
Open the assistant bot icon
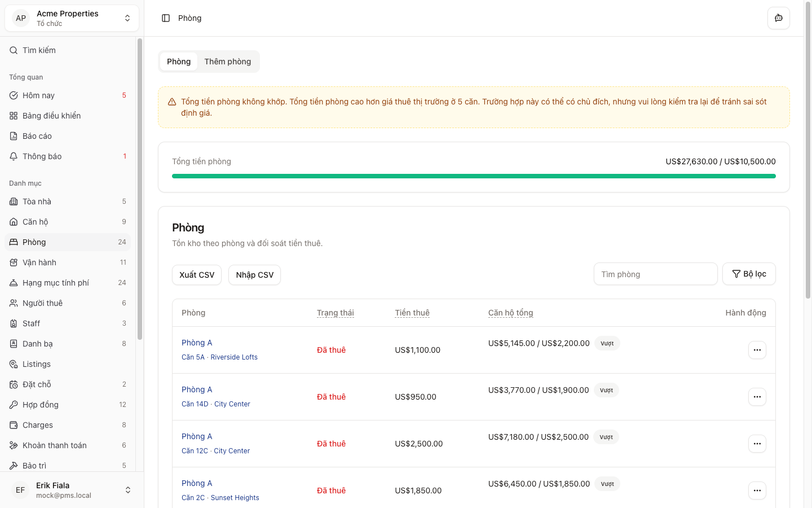(778, 18)
